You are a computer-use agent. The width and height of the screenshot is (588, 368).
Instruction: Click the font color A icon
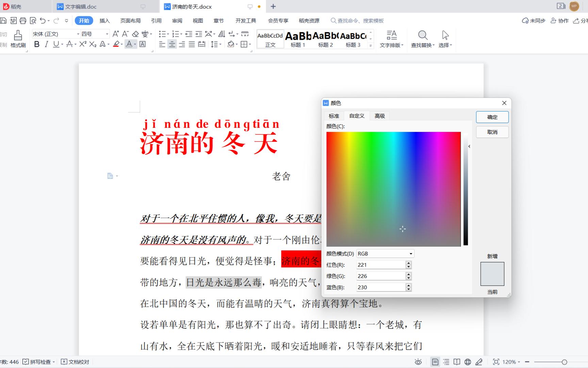coord(129,44)
